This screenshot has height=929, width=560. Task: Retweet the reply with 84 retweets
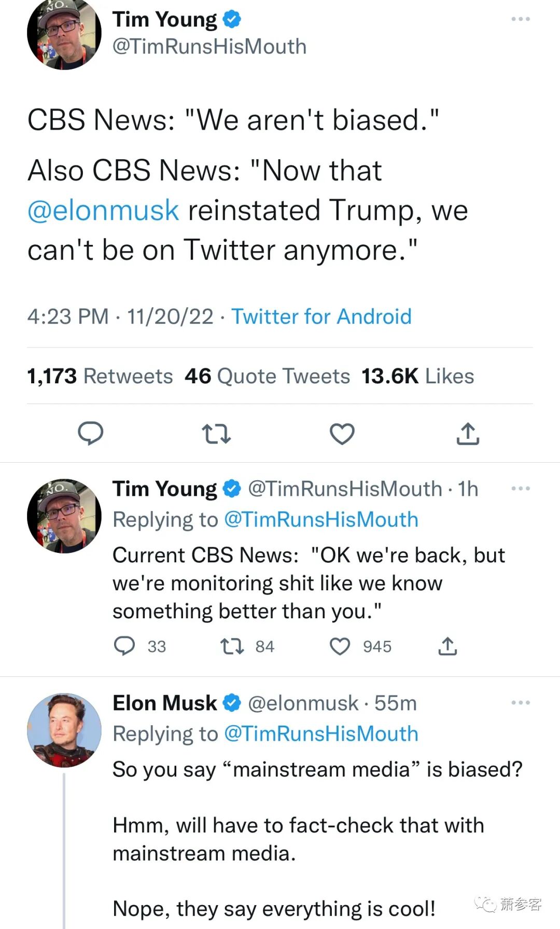point(232,646)
